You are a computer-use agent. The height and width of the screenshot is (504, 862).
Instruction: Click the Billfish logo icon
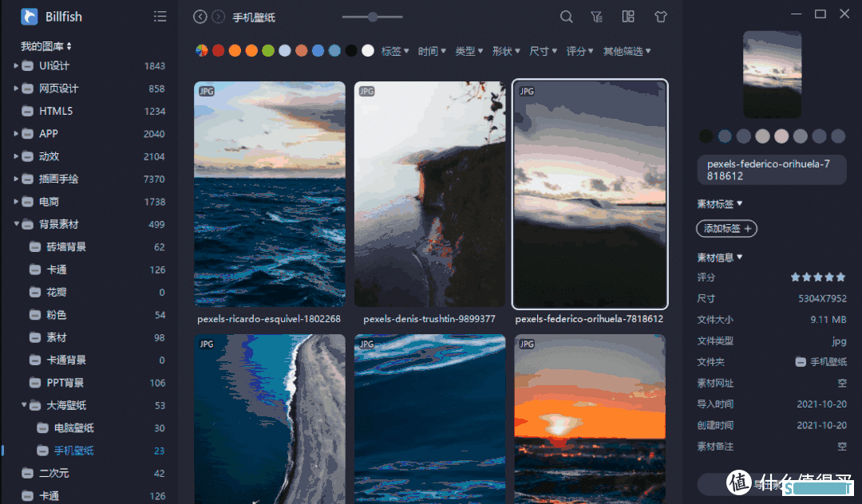click(x=30, y=17)
